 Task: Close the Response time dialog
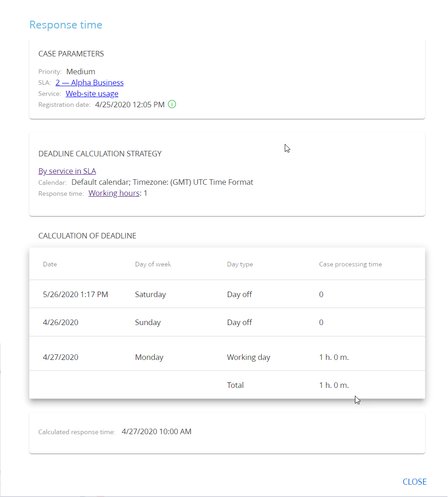tap(415, 481)
